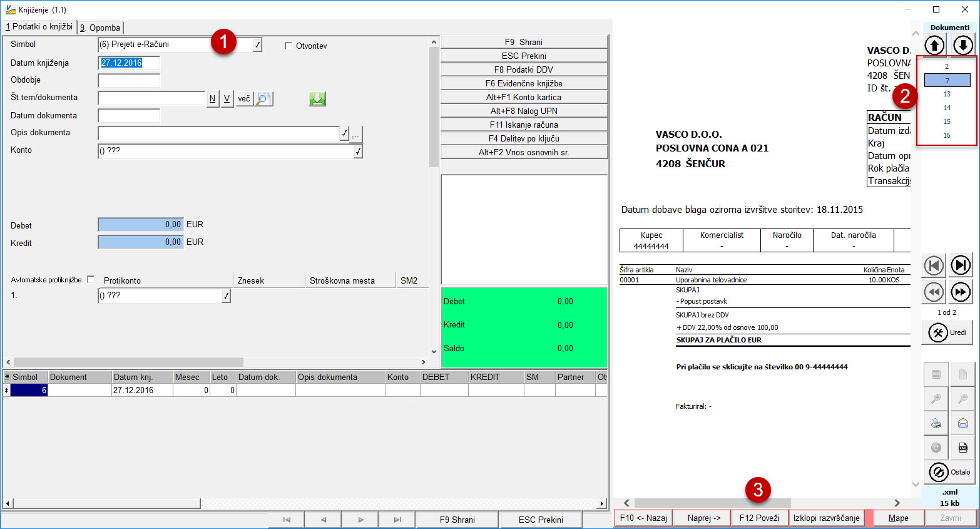Search document number with magnifier icon
The image size is (980, 529).
263,99
